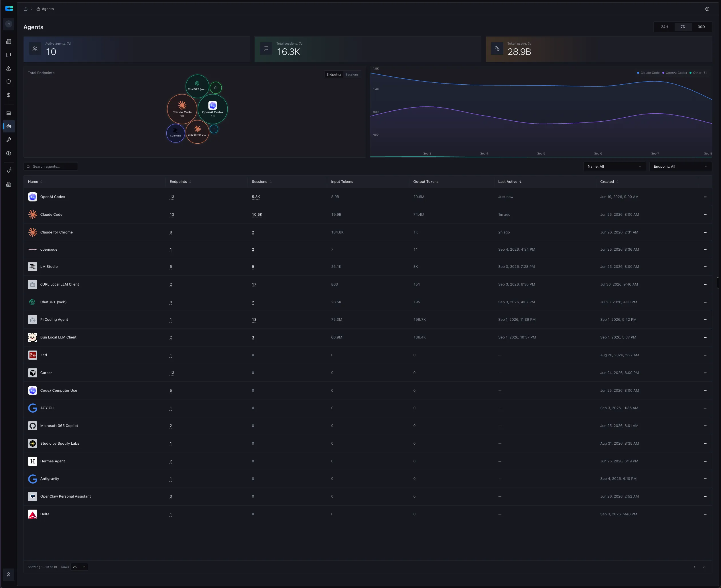The image size is (721, 588).
Task: Switch bubble chart to Endpoints tab
Action: click(334, 74)
